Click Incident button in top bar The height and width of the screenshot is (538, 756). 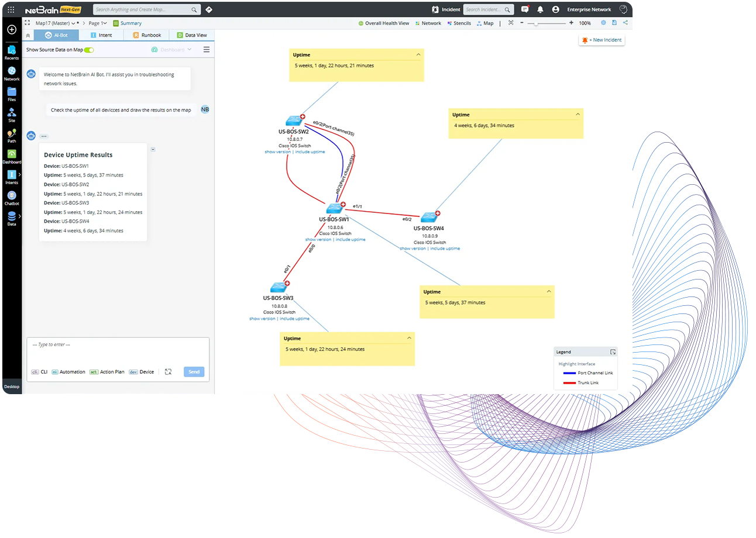tap(446, 9)
